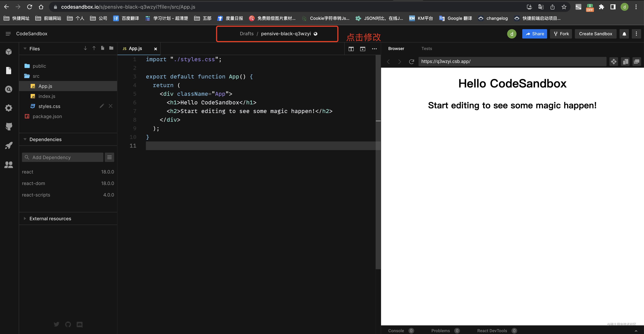Screen dimensions: 644x334
Task: Click the react-dom dependency row
Action: tap(68, 183)
